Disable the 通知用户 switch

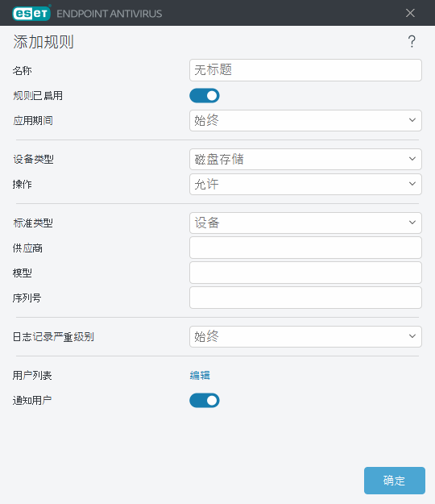click(x=205, y=401)
